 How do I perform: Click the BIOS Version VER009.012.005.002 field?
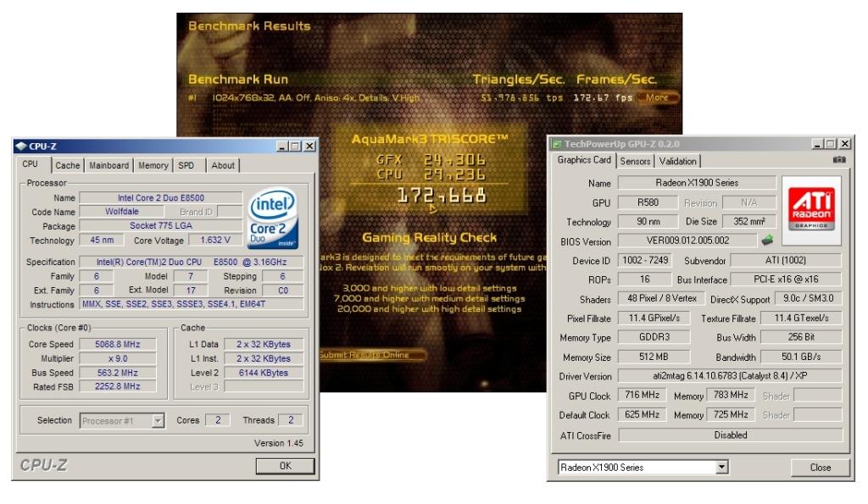pos(687,241)
